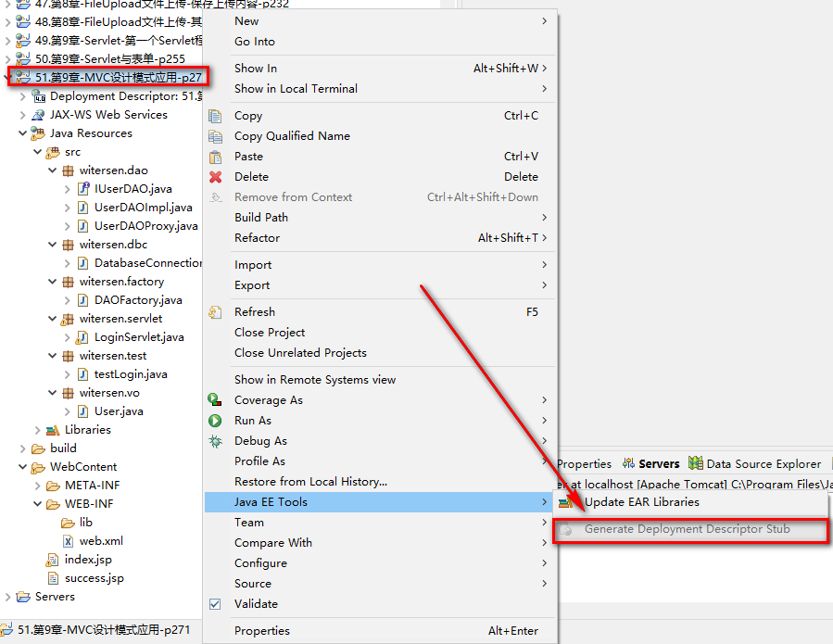
Task: Click the Servers view icon
Action: point(628,464)
